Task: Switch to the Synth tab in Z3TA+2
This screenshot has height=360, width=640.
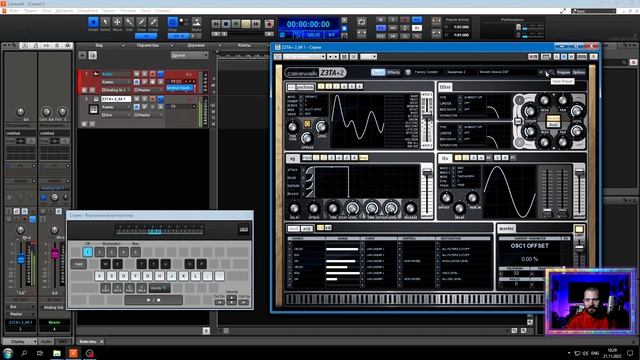Action: click(x=378, y=72)
